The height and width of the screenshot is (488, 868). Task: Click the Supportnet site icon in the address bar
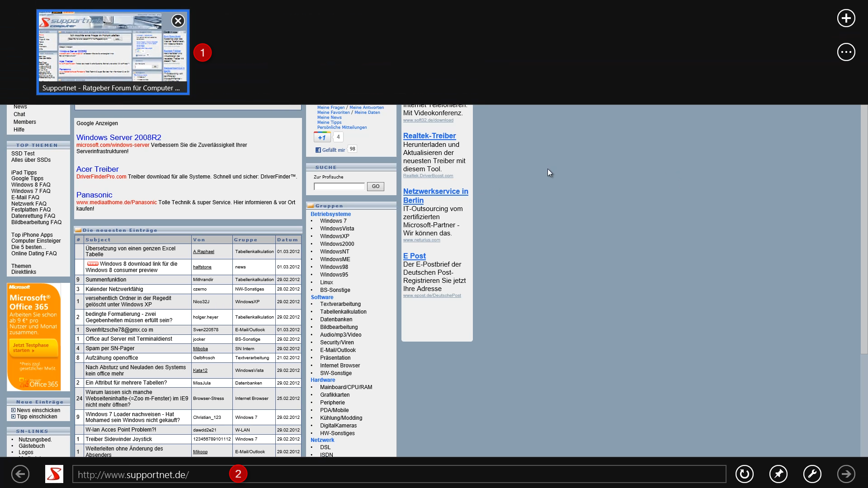coord(54,474)
